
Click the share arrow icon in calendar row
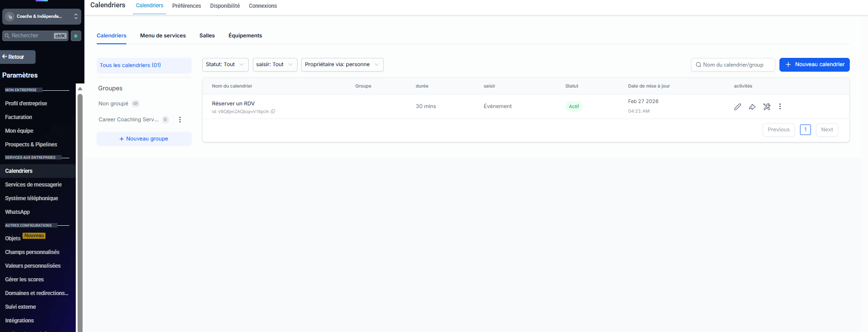(x=752, y=107)
